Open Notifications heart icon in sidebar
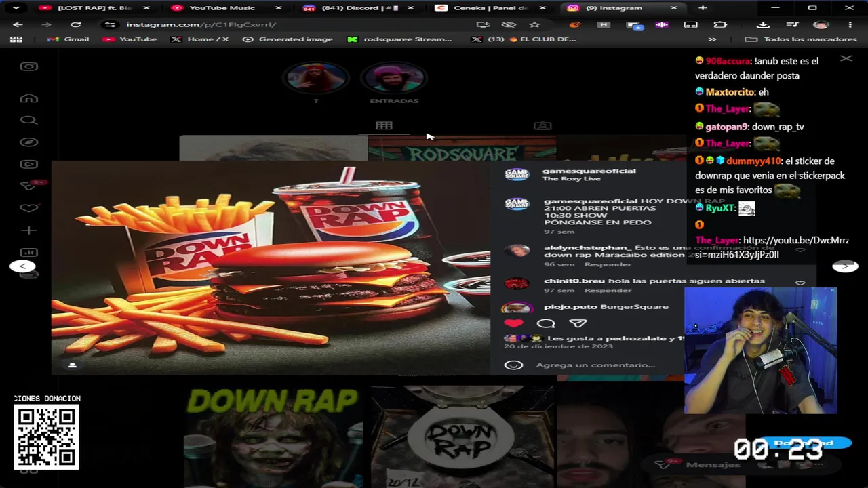 click(28, 208)
